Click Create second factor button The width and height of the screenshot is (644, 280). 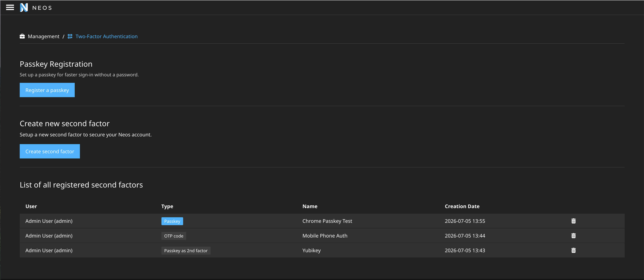coord(50,151)
